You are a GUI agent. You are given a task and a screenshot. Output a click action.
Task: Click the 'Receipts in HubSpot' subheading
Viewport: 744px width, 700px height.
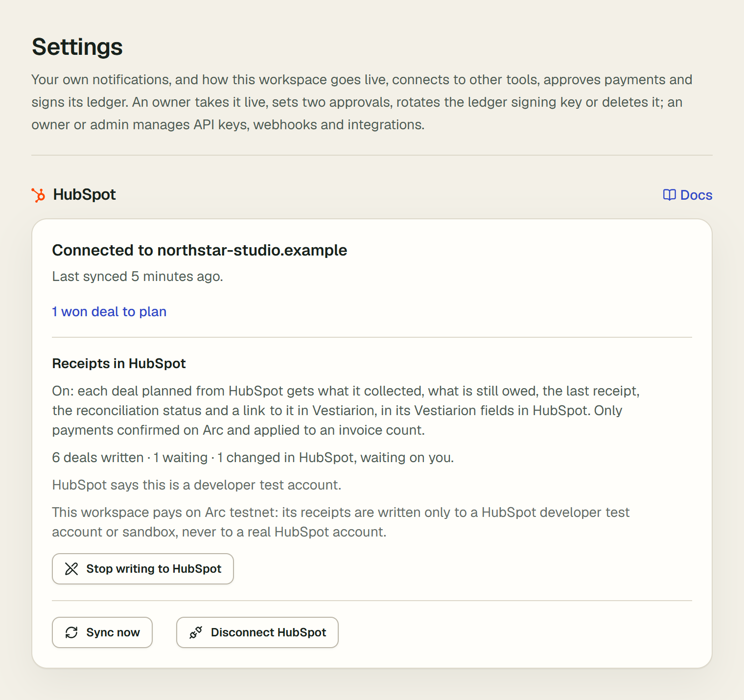(x=119, y=364)
